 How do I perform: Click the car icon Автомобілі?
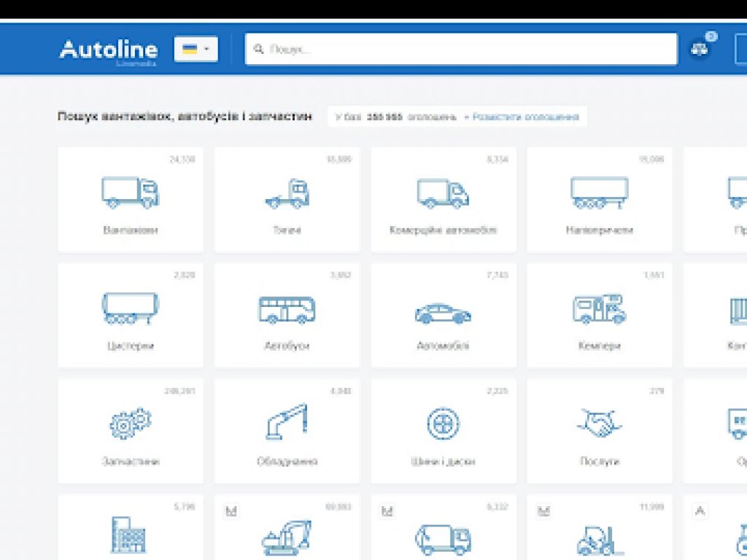pyautogui.click(x=443, y=314)
